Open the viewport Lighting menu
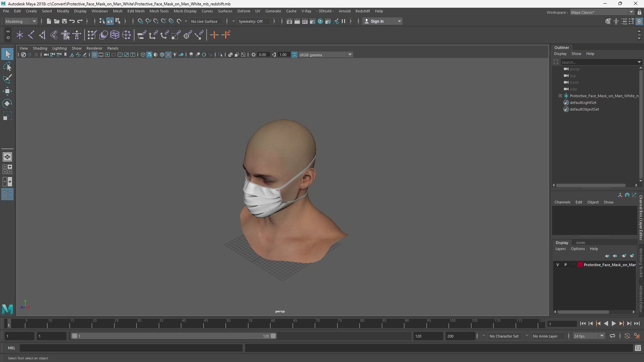This screenshot has width=644, height=362. coord(59,48)
